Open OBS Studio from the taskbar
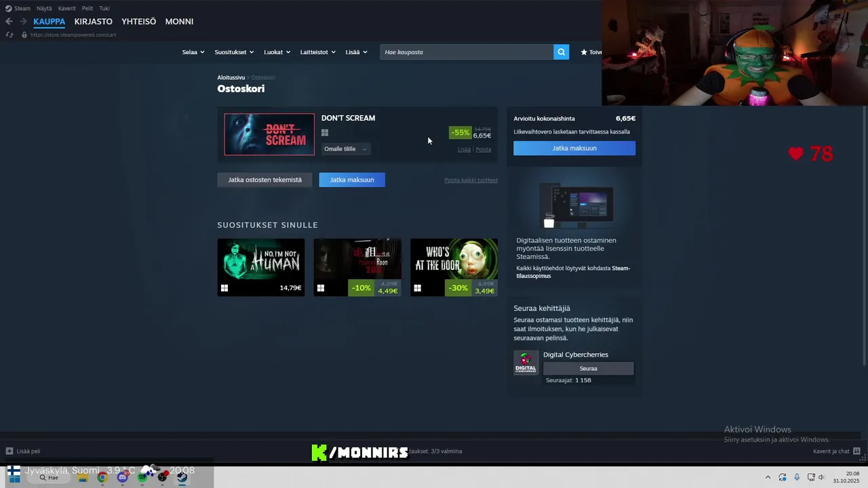This screenshot has height=488, width=868. (162, 477)
